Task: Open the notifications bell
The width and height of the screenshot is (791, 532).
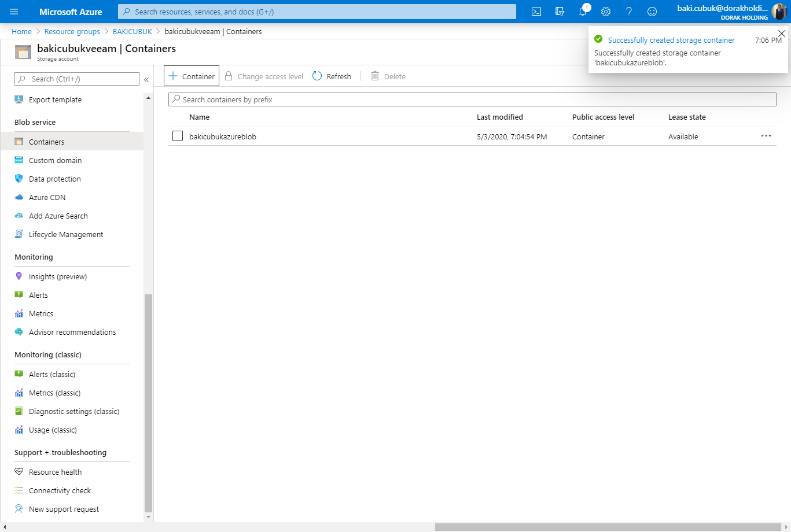Action: pyautogui.click(x=583, y=12)
